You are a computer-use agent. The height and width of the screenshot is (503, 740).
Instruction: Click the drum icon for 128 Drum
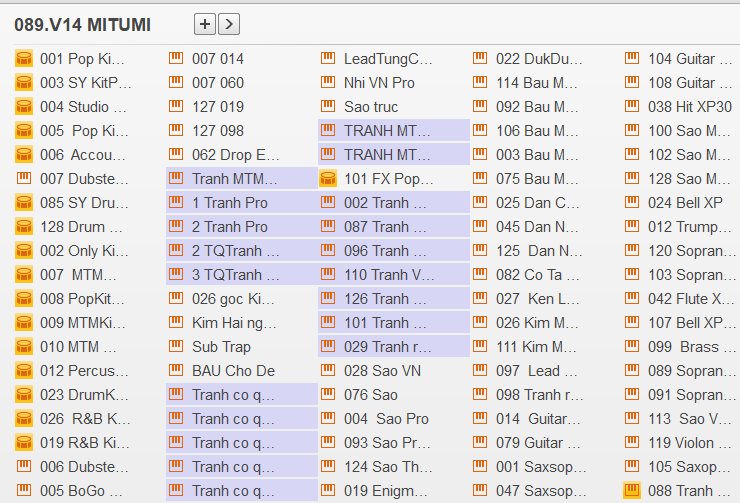[x=24, y=227]
